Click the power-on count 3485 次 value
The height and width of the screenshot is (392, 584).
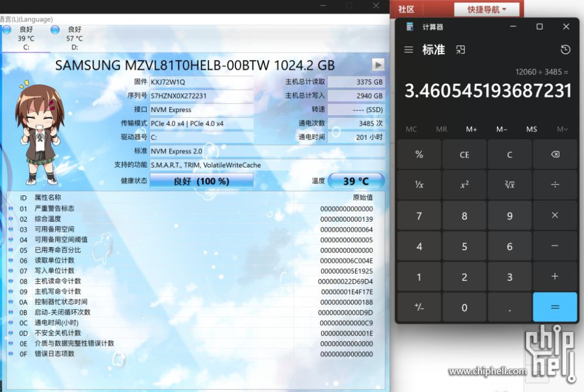(x=356, y=123)
